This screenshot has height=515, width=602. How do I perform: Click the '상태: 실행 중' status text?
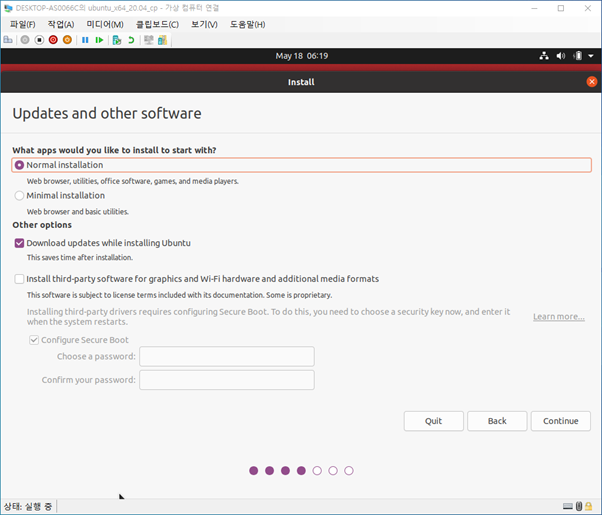[x=28, y=507]
